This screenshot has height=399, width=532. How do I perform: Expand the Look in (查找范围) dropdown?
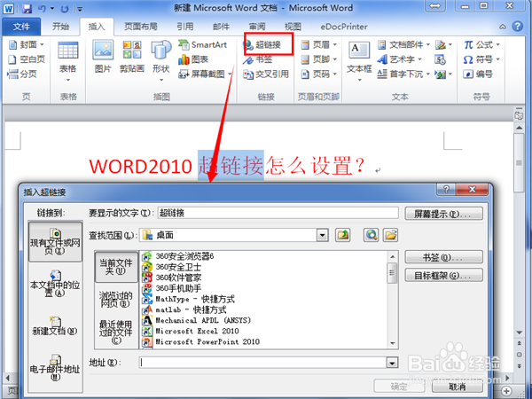(x=323, y=235)
